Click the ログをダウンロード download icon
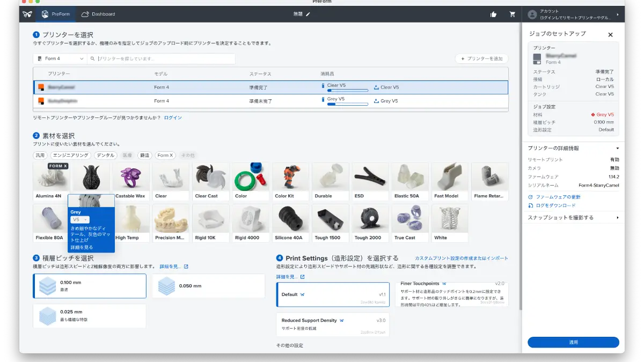 pos(531,205)
